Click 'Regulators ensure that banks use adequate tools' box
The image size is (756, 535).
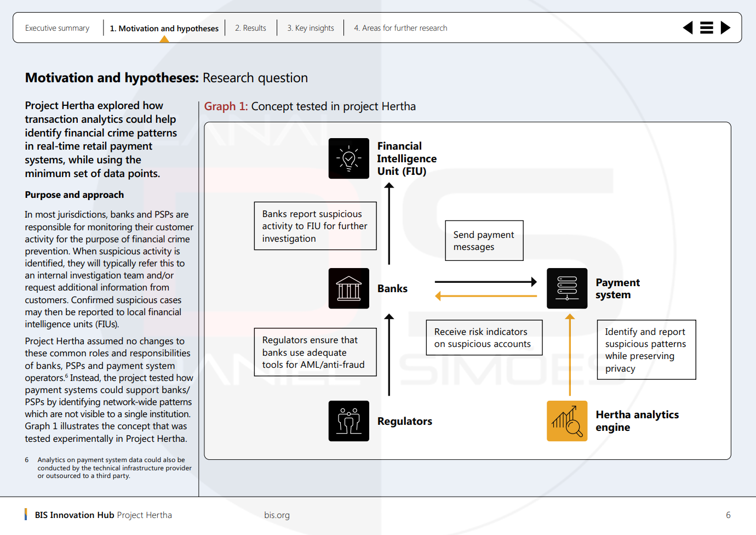coord(315,352)
